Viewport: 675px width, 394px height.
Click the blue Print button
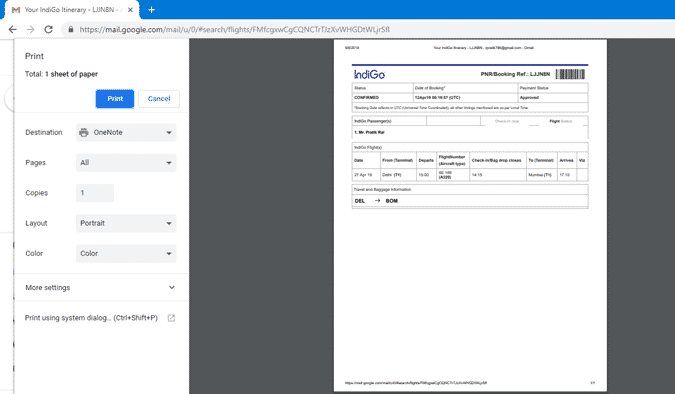click(115, 99)
